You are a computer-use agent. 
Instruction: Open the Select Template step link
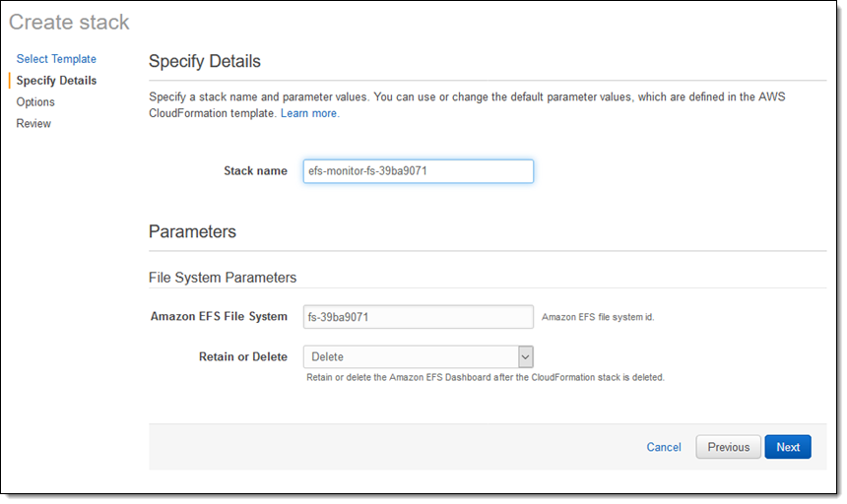click(x=56, y=59)
